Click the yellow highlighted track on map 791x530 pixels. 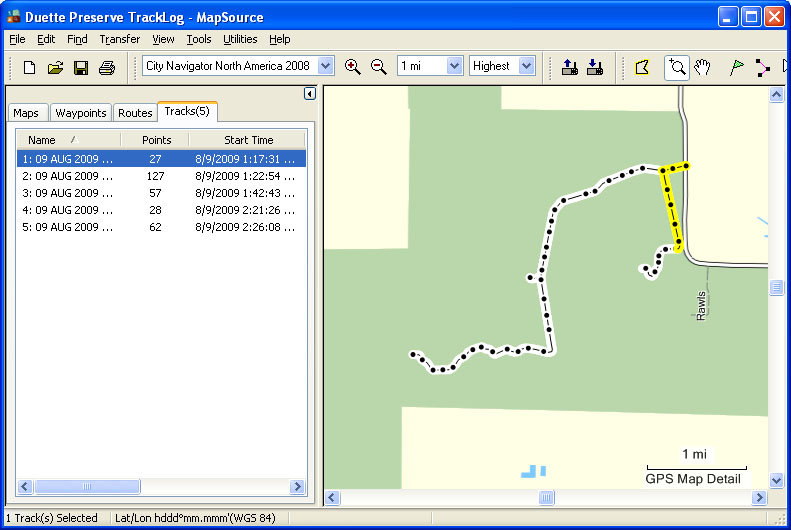671,207
